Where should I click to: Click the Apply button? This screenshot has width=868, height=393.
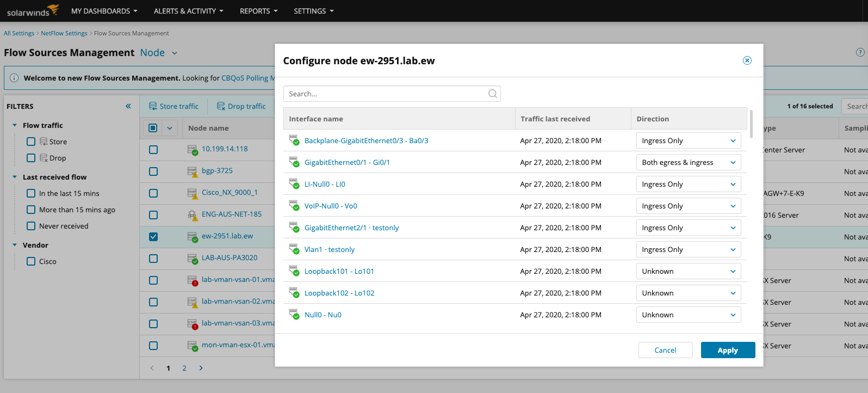pyautogui.click(x=728, y=350)
